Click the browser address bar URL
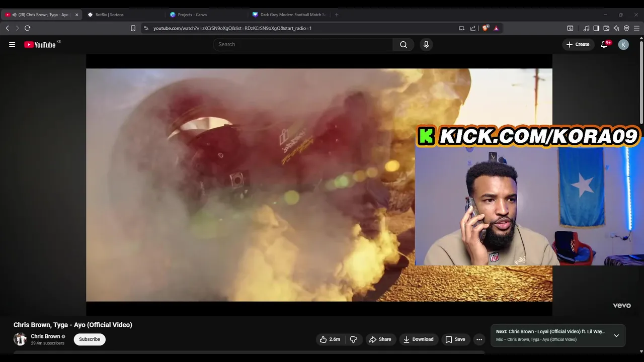 pyautogui.click(x=232, y=28)
